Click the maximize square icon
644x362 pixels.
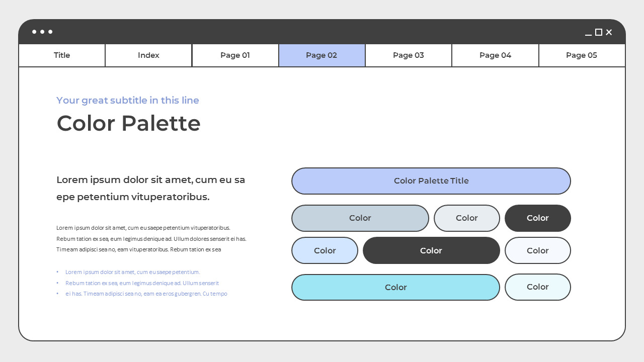[598, 32]
